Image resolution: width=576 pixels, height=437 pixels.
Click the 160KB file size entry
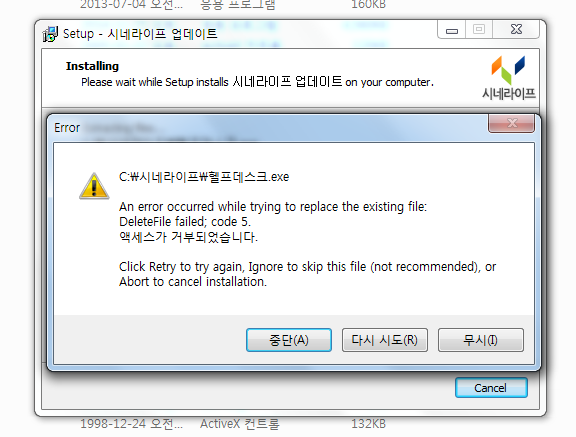[368, 4]
